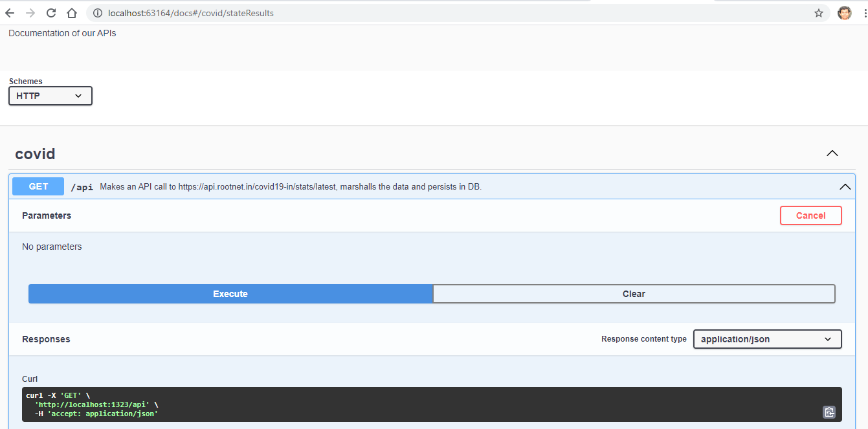Collapse the GET /api operation panel
This screenshot has width=868, height=429.
coord(845,186)
